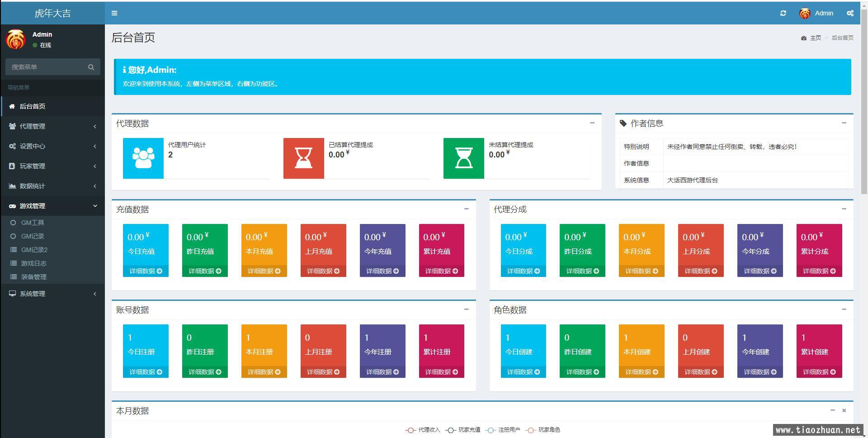Click the 今年充值 purple card
This screenshot has height=438, width=868.
coord(382,250)
